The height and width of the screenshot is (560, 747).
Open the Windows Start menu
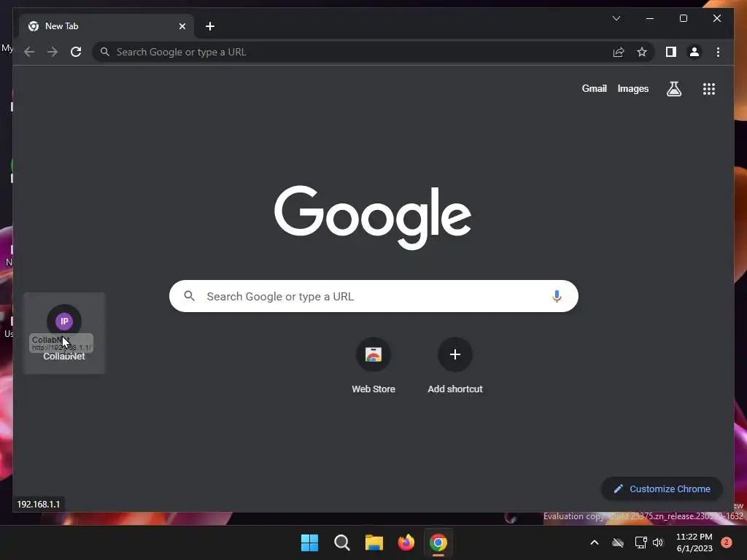[x=309, y=542]
